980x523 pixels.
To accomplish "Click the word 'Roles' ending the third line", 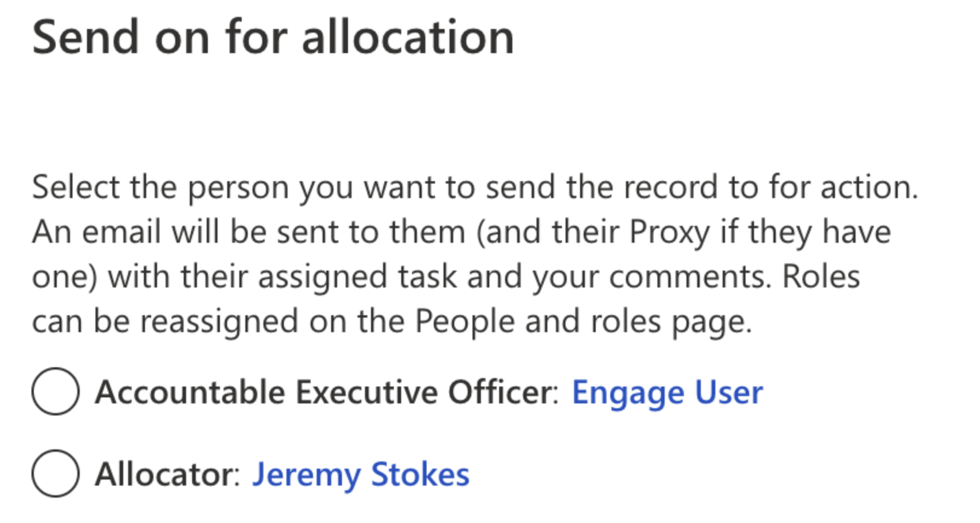I will point(820,277).
